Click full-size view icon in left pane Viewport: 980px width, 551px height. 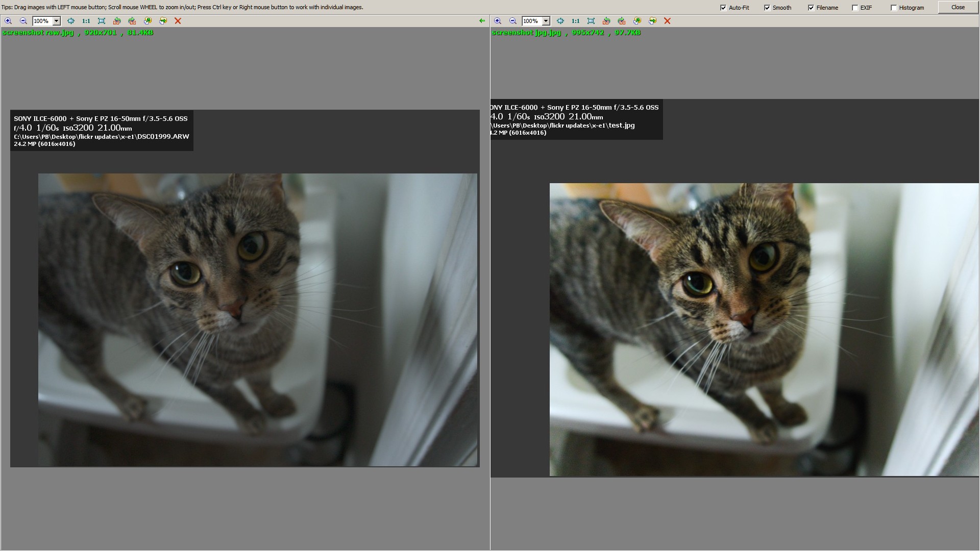coord(102,21)
